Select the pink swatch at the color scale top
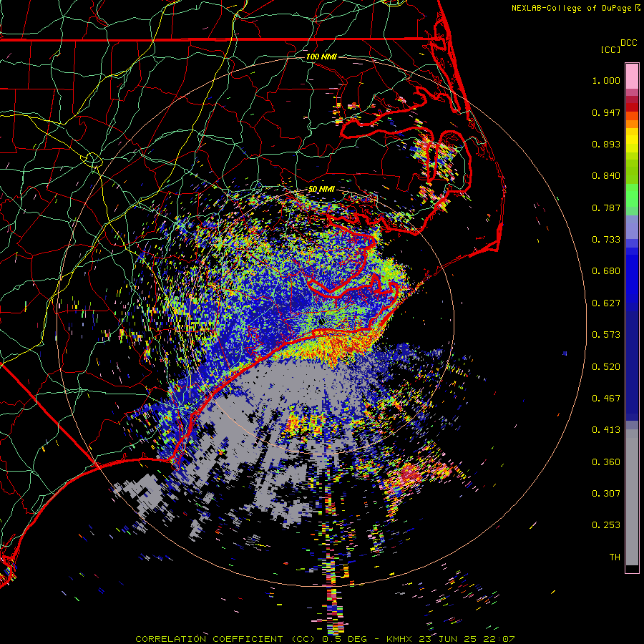The height and width of the screenshot is (644, 644). [632, 76]
